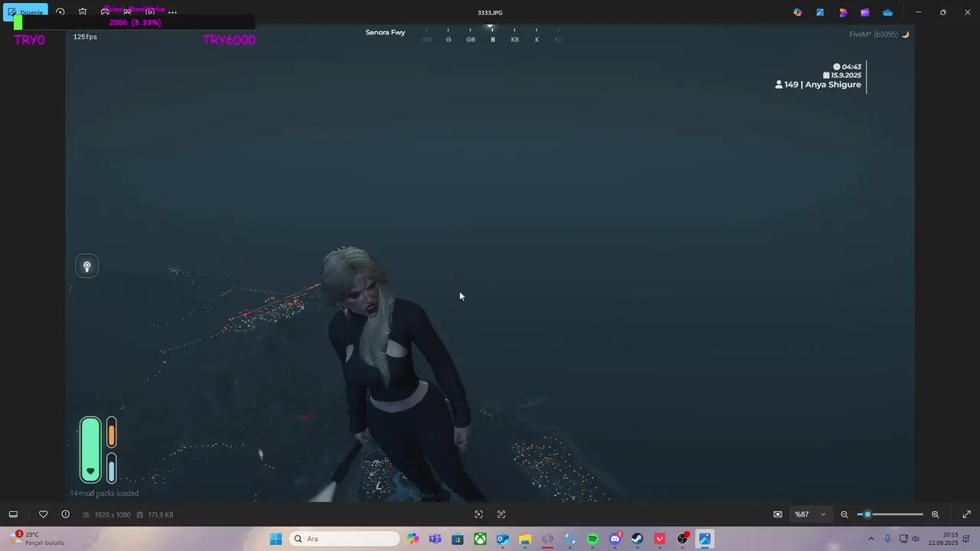Delete the photo using the trash icon
Image resolution: width=980 pixels, height=551 pixels.
[x=83, y=12]
